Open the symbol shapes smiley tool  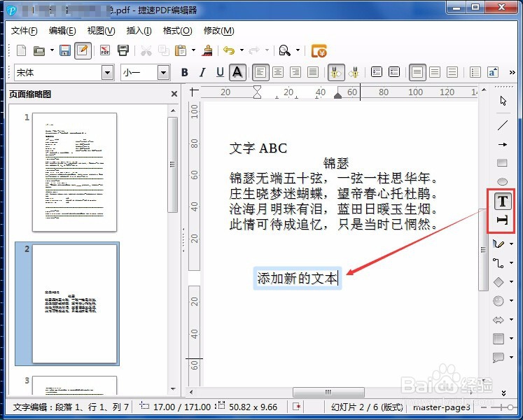(498, 300)
